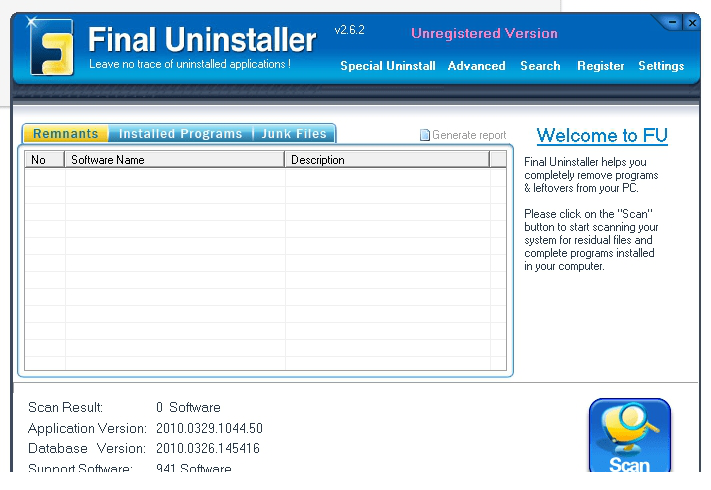711x490 pixels.
Task: Open the Advanced menu
Action: tap(476, 66)
